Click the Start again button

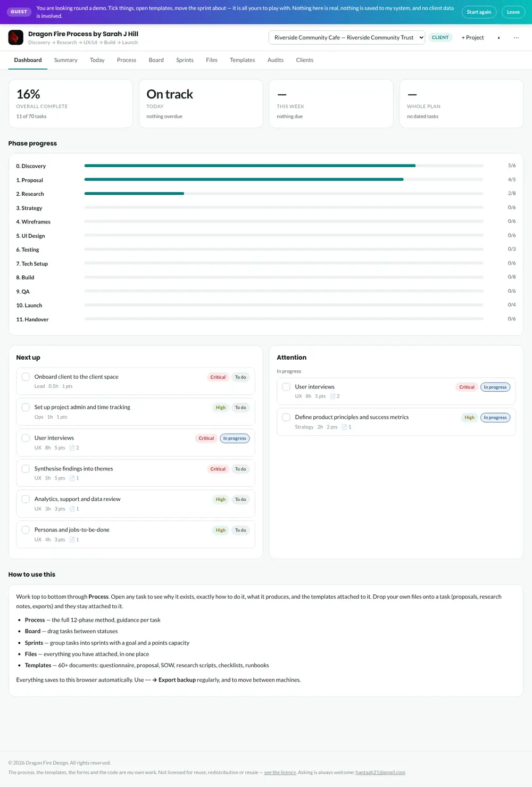pyautogui.click(x=479, y=12)
